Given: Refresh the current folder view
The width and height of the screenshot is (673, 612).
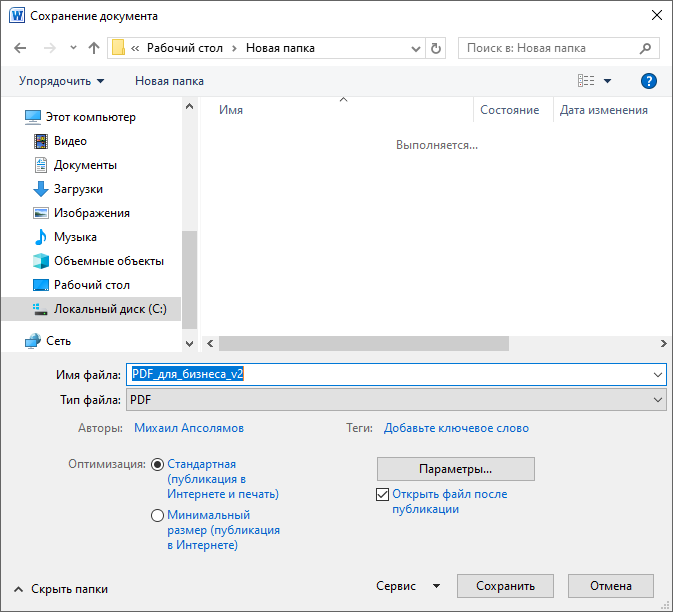Looking at the screenshot, I should 435,48.
